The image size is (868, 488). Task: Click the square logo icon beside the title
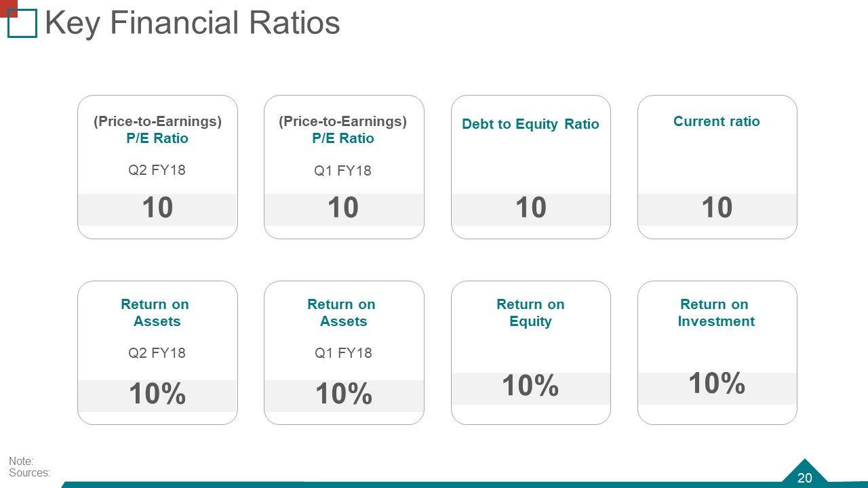click(21, 22)
